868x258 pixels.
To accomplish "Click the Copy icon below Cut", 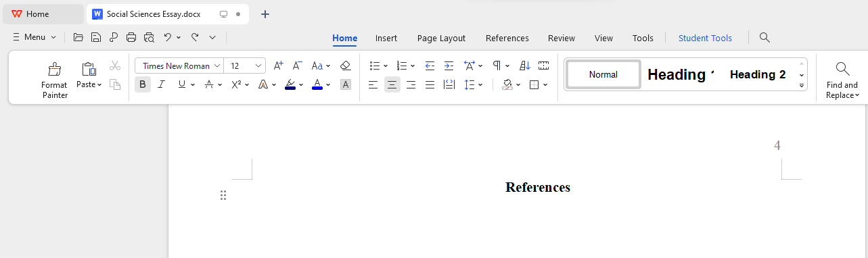I will pyautogui.click(x=115, y=84).
